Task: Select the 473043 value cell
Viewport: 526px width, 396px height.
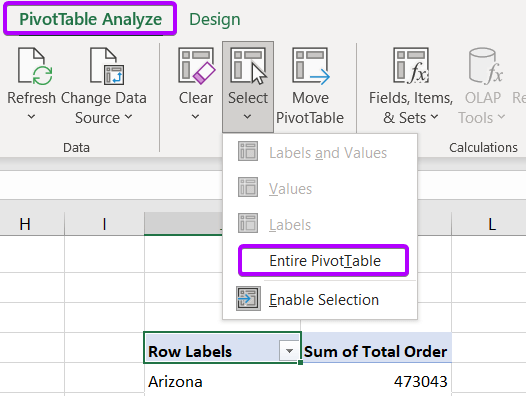Action: 376,378
